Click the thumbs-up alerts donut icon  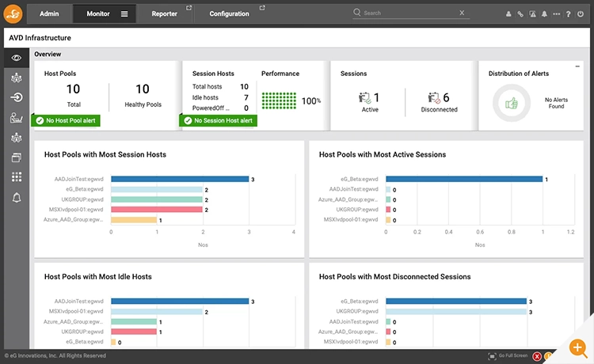click(x=512, y=103)
